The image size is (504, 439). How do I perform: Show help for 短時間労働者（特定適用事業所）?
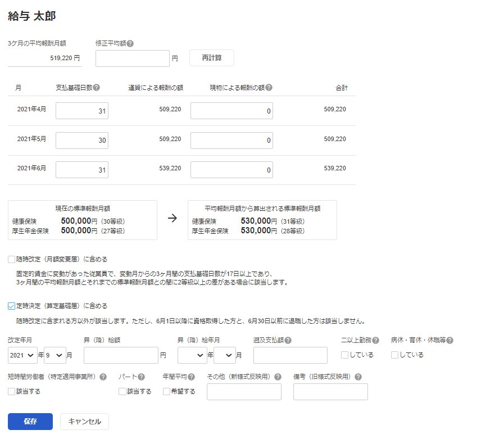pyautogui.click(x=103, y=377)
